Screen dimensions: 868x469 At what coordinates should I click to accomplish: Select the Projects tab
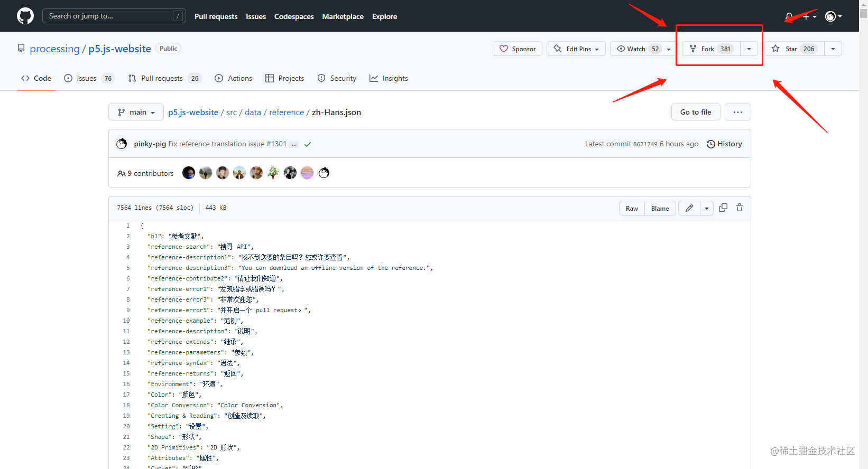pos(284,78)
